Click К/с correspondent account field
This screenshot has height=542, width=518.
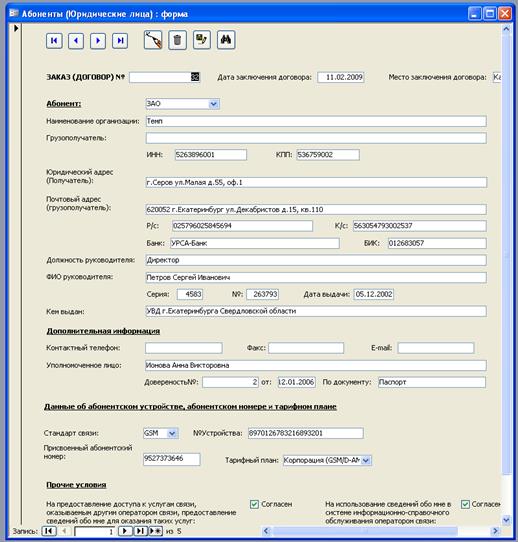coord(420,226)
